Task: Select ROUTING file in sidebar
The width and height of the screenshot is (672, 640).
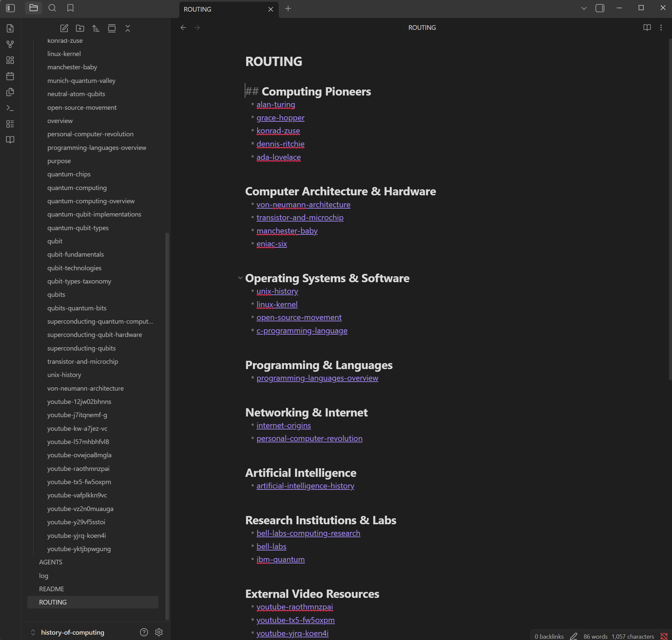Action: pos(93,602)
